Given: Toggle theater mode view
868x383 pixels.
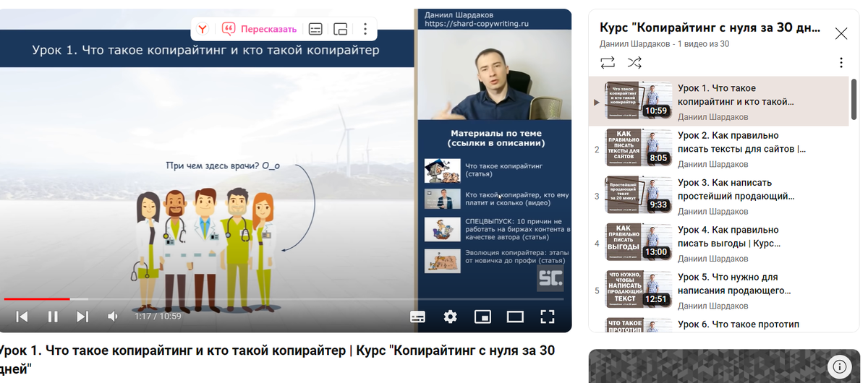Looking at the screenshot, I should (x=515, y=317).
